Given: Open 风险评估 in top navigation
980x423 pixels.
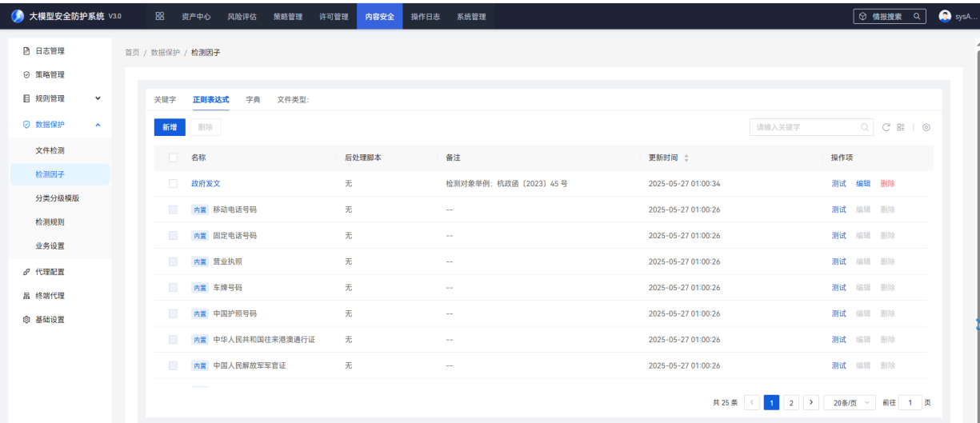Looking at the screenshot, I should coord(242,16).
